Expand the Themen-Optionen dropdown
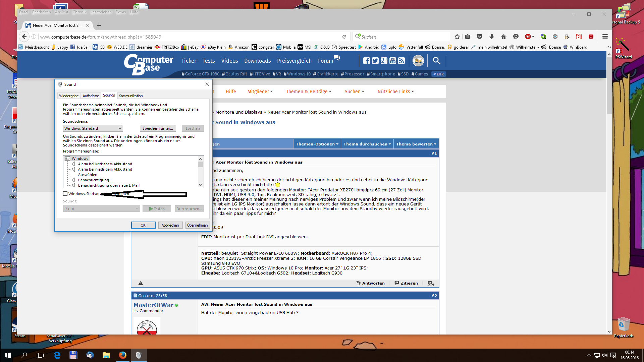Image resolution: width=644 pixels, height=362 pixels. tap(317, 144)
